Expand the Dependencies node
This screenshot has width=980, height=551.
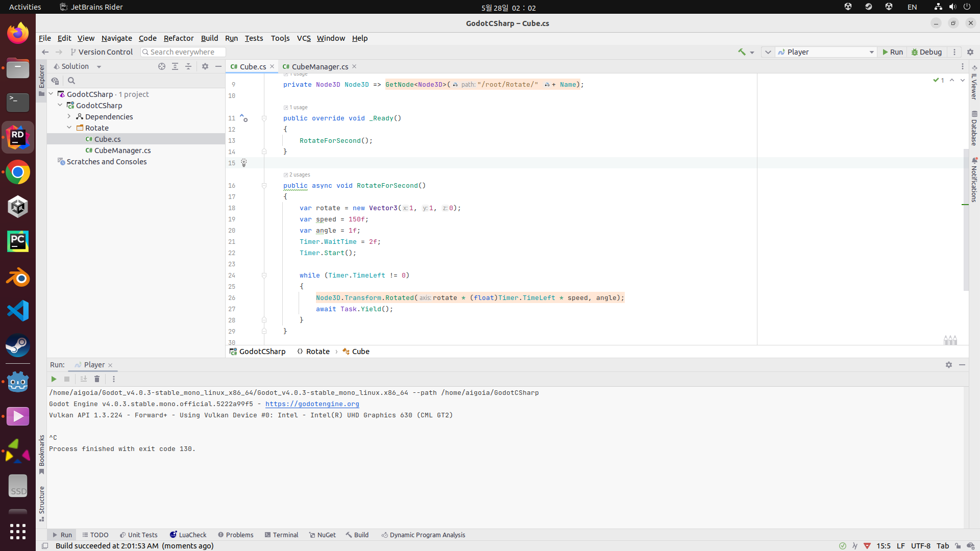pos(69,116)
